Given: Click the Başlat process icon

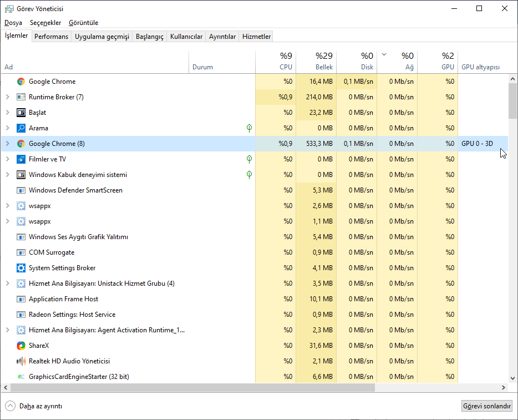Looking at the screenshot, I should point(21,113).
